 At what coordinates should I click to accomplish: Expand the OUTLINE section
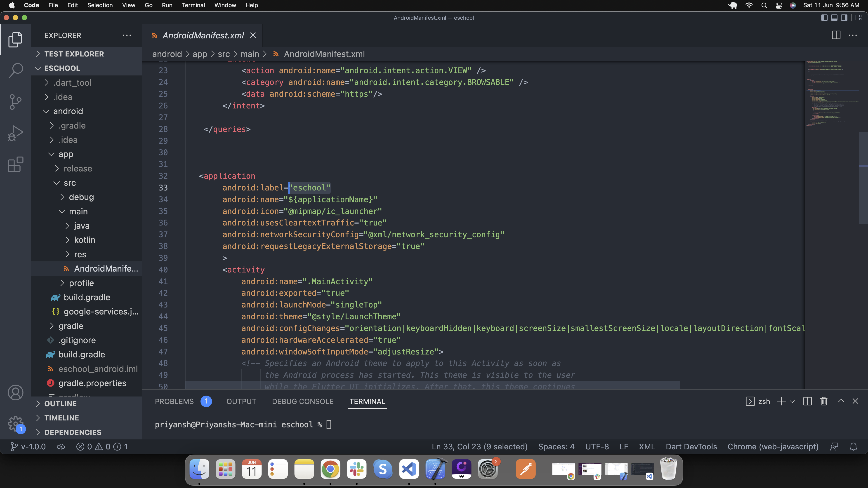click(x=61, y=404)
